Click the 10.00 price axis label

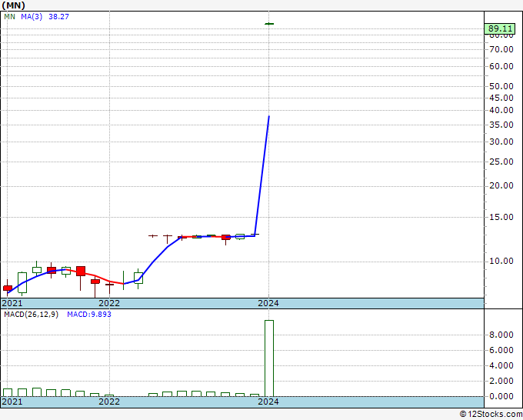point(501,261)
